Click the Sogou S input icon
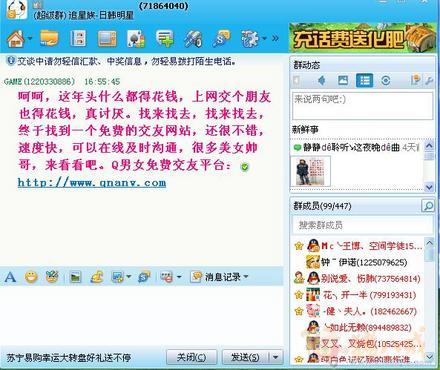The height and width of the screenshot is (370, 440). click(144, 277)
